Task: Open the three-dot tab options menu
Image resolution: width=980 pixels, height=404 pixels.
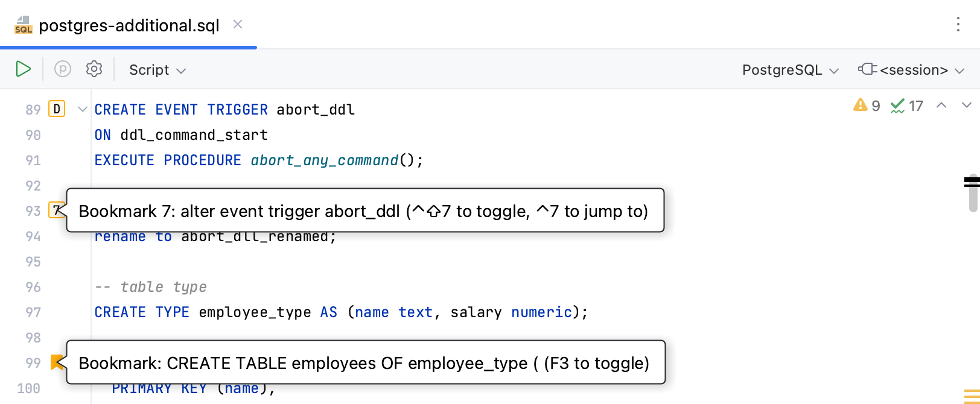Action: click(958, 25)
